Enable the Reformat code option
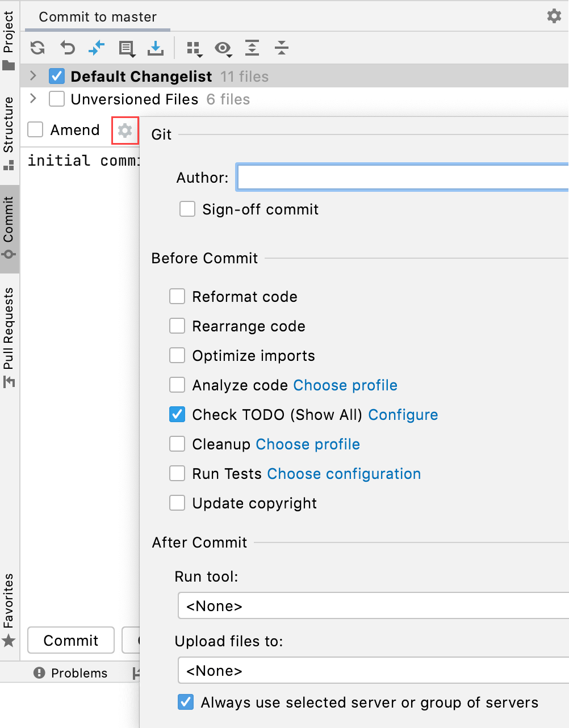 pos(177,296)
